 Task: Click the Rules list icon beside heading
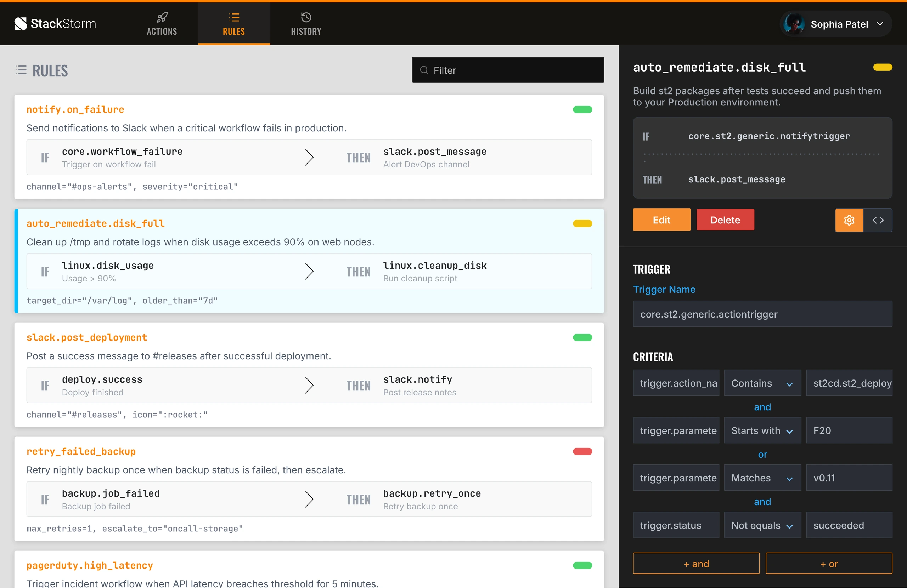click(x=21, y=70)
